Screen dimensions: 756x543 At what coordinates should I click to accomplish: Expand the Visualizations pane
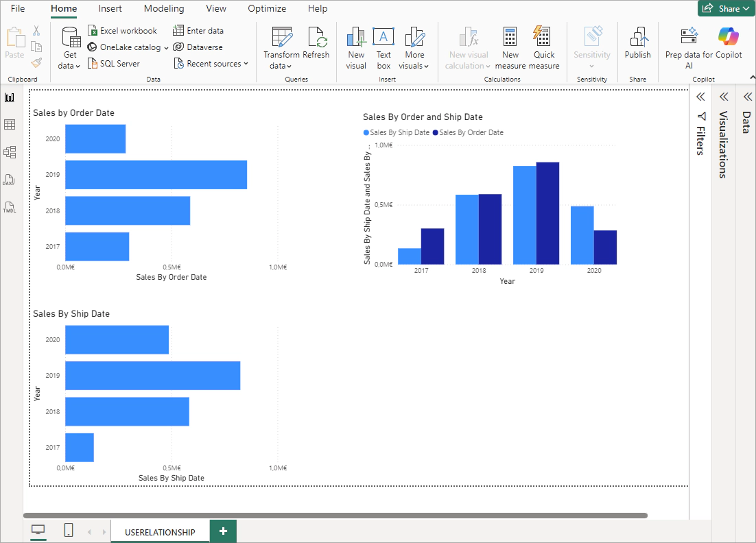click(x=723, y=97)
